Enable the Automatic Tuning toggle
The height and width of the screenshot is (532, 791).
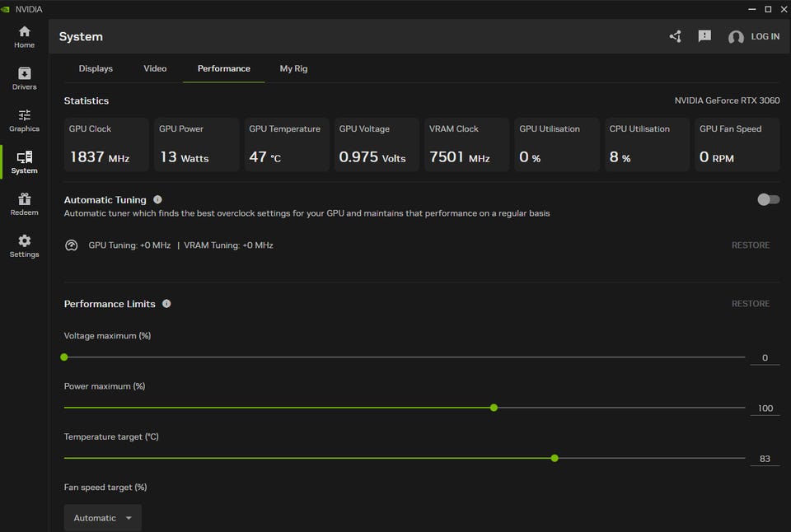pyautogui.click(x=768, y=199)
